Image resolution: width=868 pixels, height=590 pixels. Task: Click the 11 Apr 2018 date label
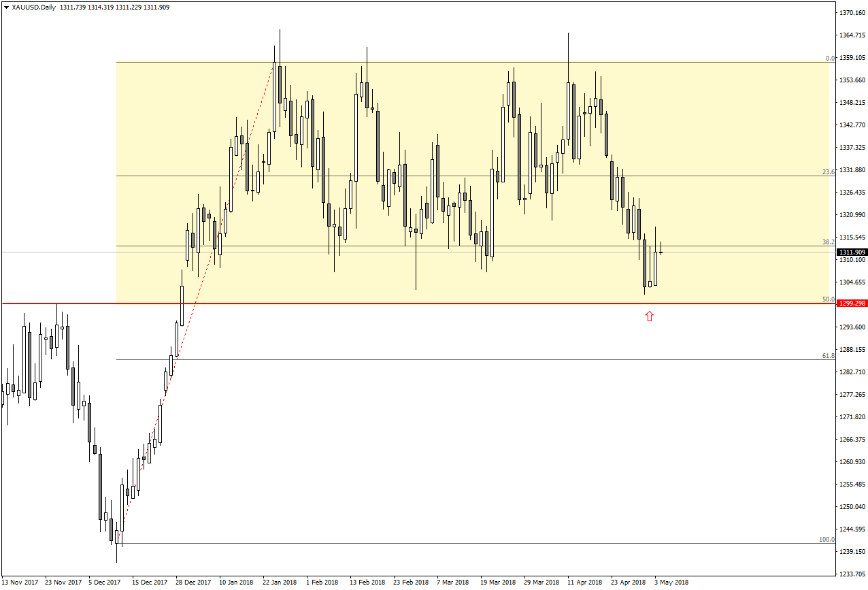pos(585,583)
